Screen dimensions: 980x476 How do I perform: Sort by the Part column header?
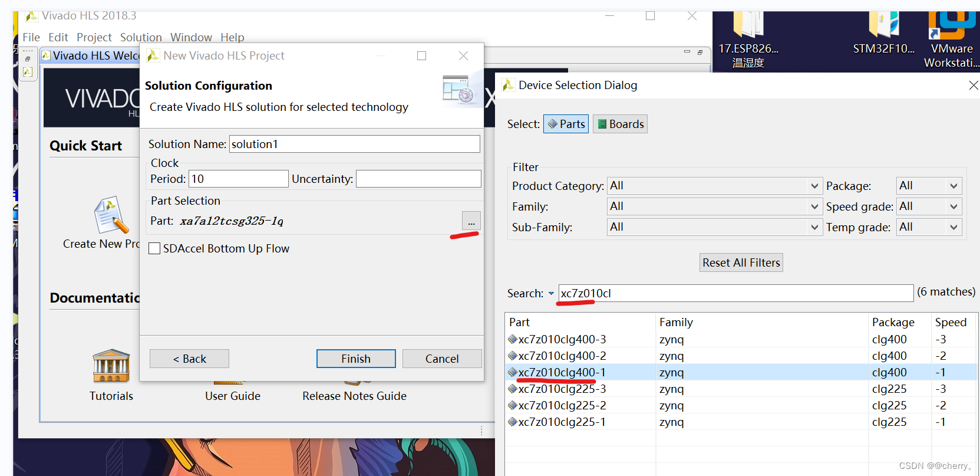580,322
